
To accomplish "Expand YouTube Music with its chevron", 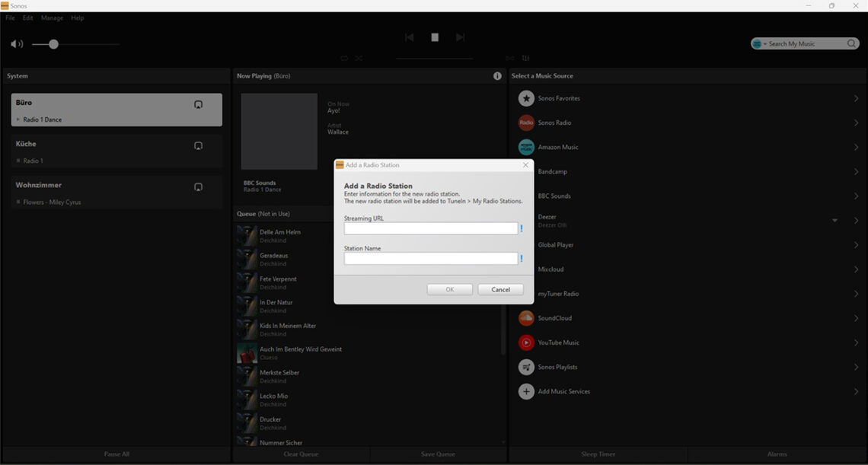I will (856, 342).
